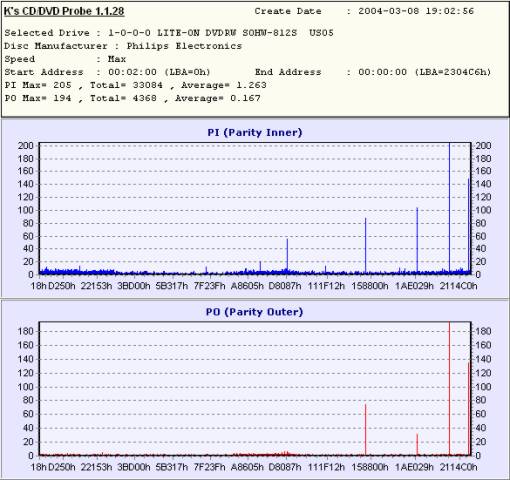Click the PI chart spike peaking near 100

(417, 240)
